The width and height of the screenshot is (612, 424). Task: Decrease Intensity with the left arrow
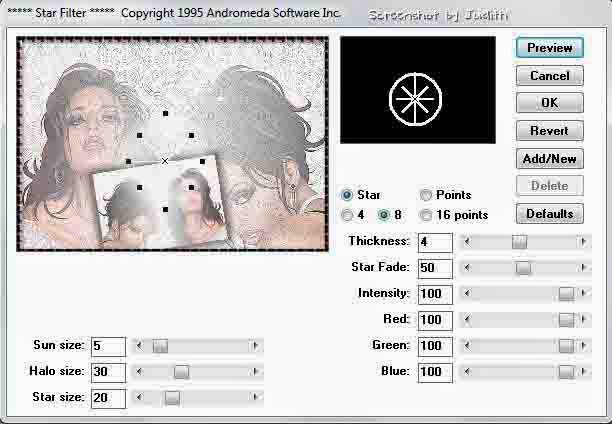click(x=467, y=294)
